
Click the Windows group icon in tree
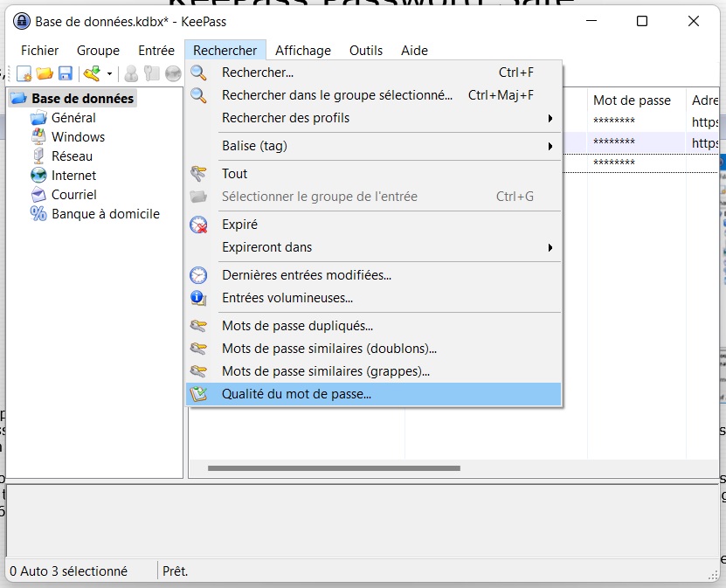[x=38, y=137]
